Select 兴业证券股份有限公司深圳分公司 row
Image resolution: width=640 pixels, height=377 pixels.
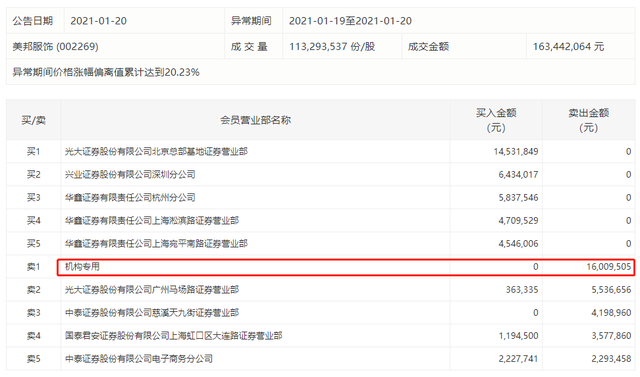point(320,175)
